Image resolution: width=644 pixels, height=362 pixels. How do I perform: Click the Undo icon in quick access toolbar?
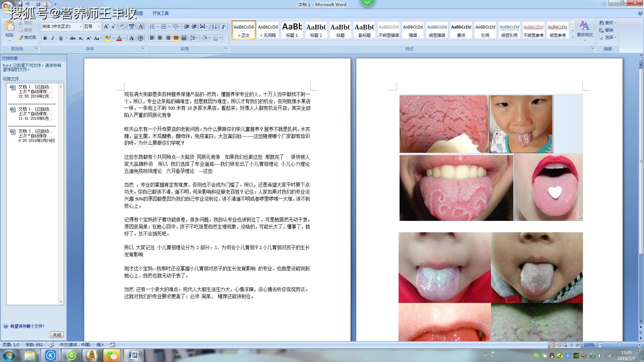(27, 4)
